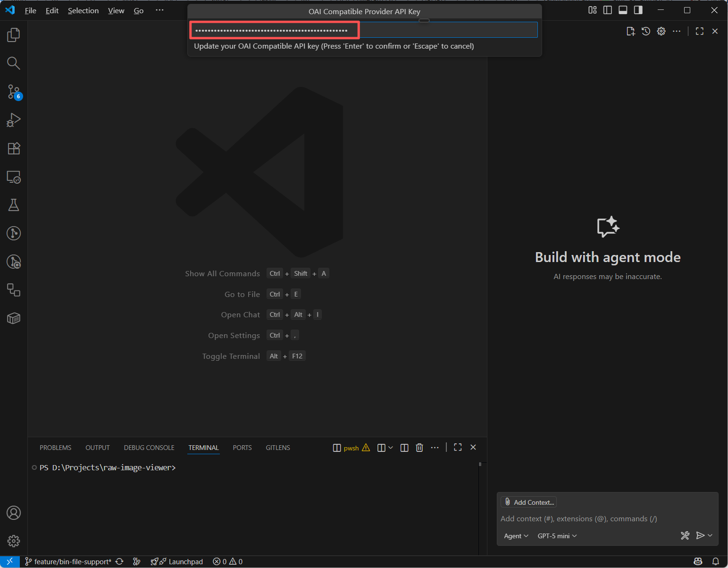Toggle bottom panel layout
Screen dimensions: 728x568
pos(623,10)
